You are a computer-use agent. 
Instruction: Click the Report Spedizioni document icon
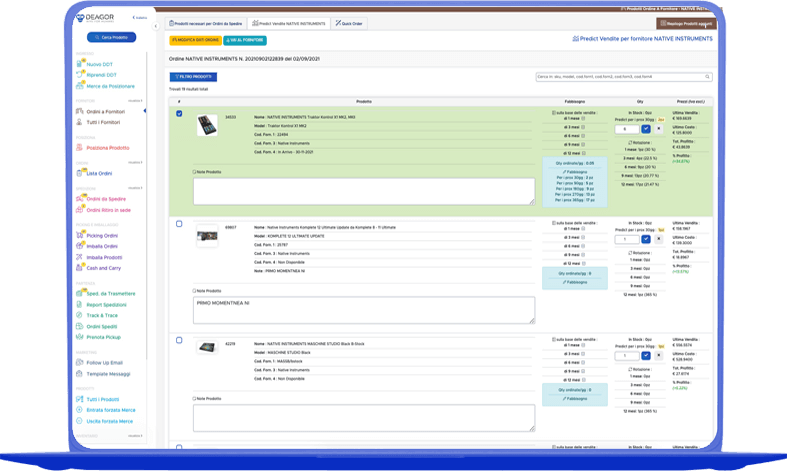(x=79, y=304)
